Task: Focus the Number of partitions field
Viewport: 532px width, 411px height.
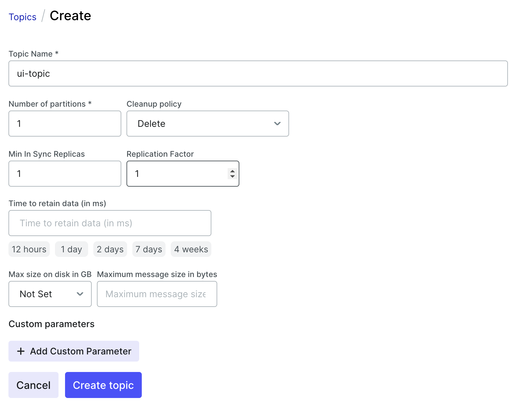Action: point(65,124)
